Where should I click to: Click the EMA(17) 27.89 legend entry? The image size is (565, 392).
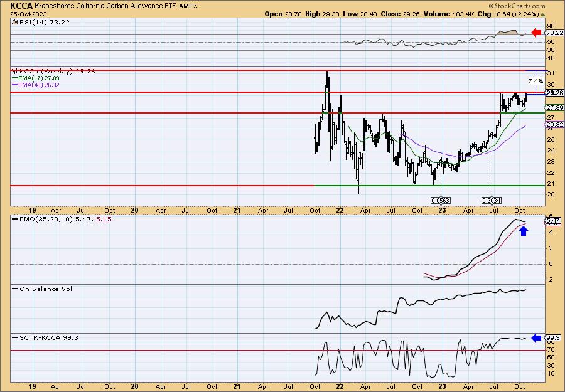(36, 78)
